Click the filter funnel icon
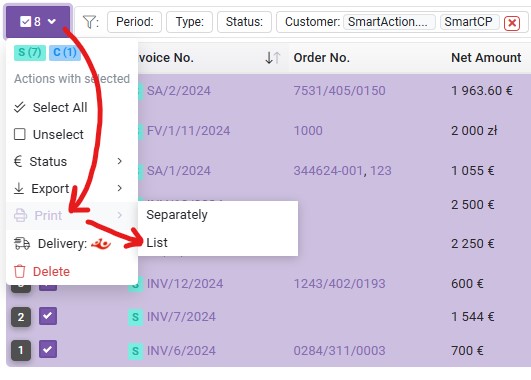 coord(89,22)
